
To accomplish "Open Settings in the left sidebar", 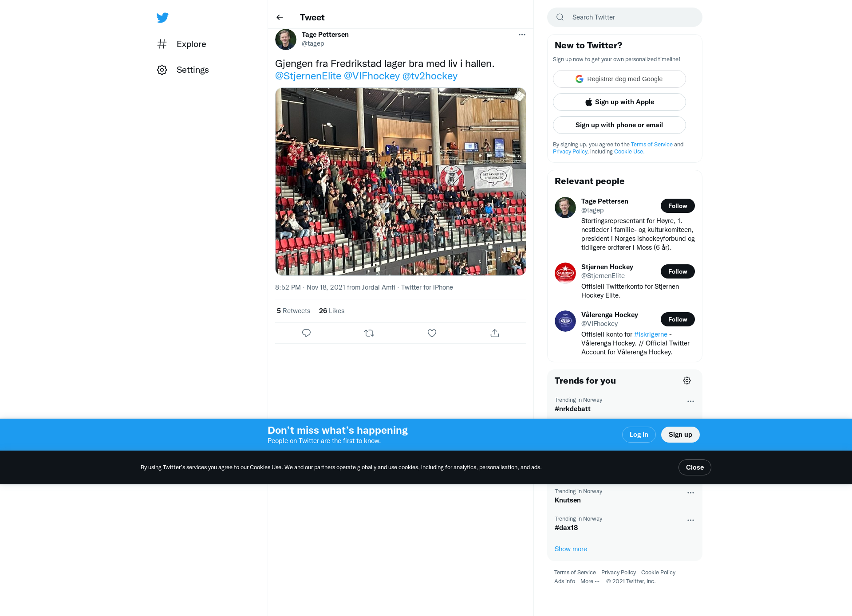I will 183,70.
